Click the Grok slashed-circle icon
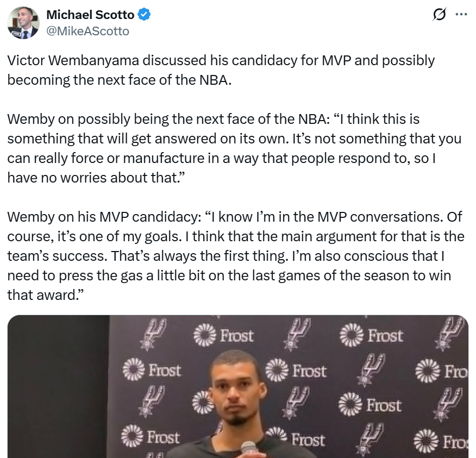The width and height of the screenshot is (476, 458). click(437, 15)
